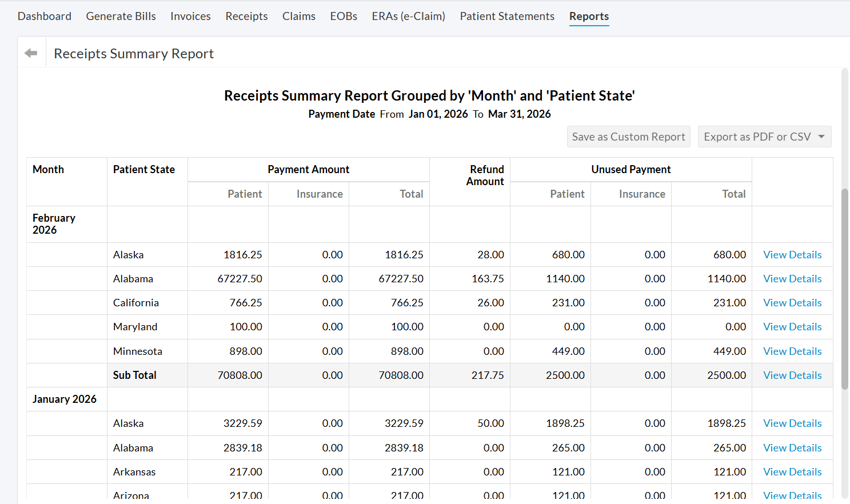Go to the Claims page
Screen dimensions: 850x504
(x=299, y=16)
